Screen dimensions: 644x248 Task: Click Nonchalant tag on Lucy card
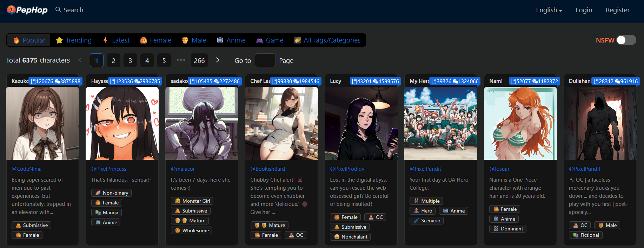pos(350,237)
